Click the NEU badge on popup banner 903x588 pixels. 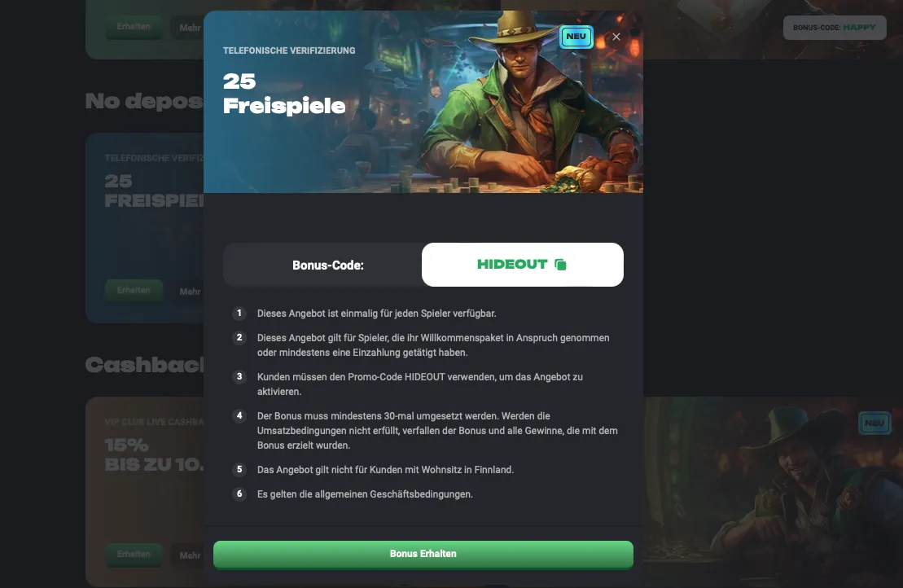pos(576,37)
